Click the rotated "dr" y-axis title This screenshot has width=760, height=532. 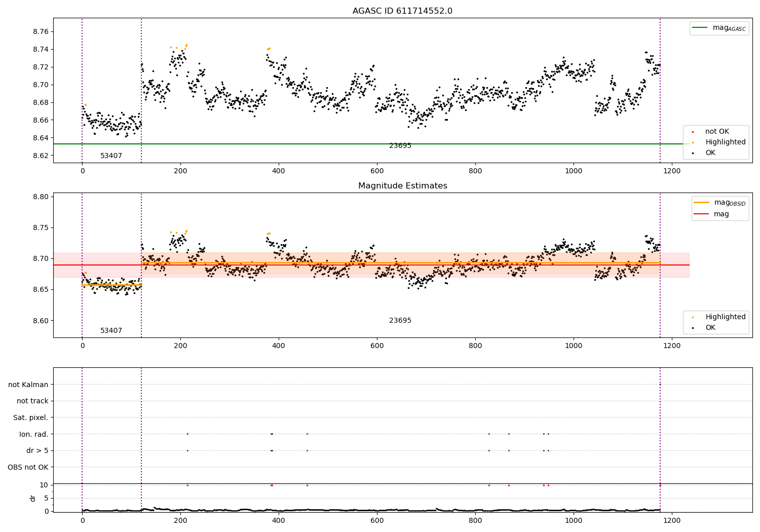(33, 498)
